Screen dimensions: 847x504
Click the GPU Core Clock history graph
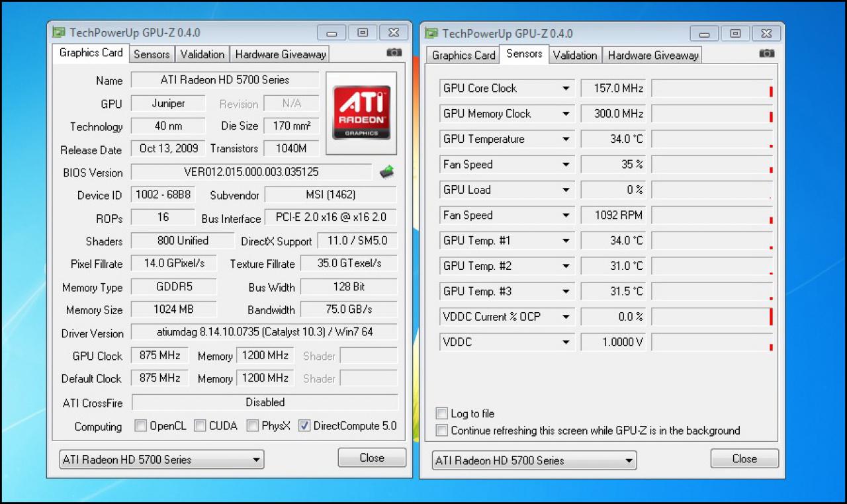tap(712, 88)
